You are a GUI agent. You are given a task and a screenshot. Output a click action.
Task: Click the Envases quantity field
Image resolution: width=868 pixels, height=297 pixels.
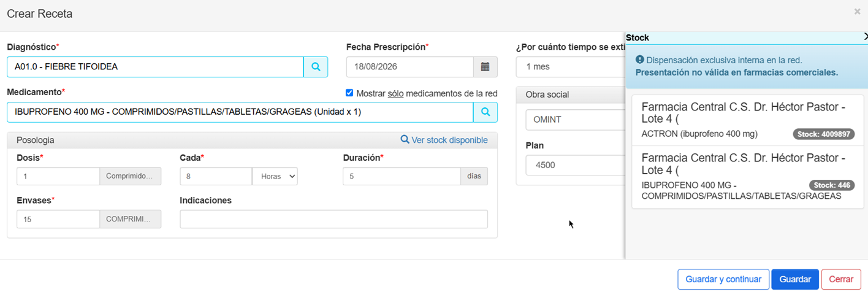coord(58,219)
